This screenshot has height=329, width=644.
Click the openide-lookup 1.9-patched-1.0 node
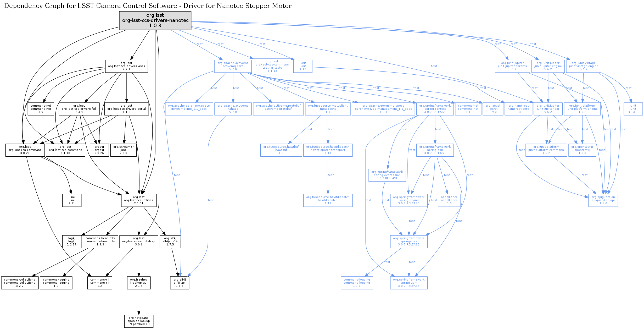coord(139,321)
